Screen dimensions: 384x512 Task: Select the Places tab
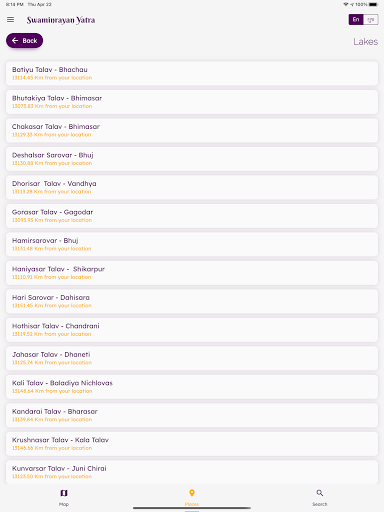click(x=192, y=498)
